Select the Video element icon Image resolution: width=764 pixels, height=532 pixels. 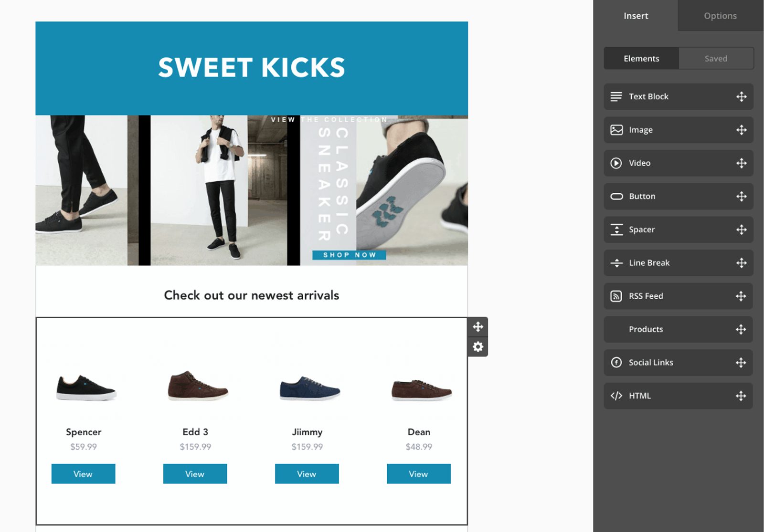616,163
